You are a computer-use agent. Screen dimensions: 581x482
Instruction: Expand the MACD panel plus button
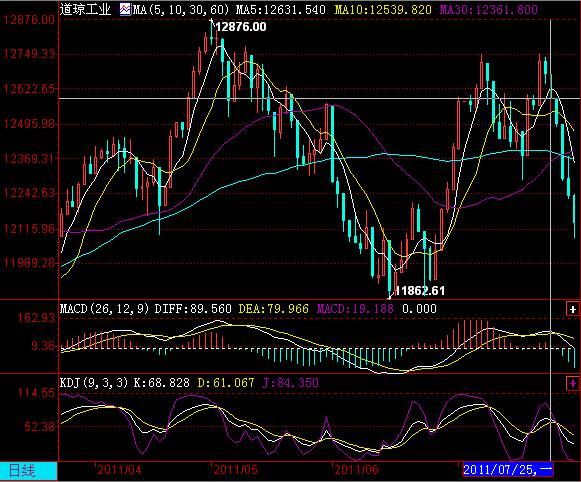[573, 309]
